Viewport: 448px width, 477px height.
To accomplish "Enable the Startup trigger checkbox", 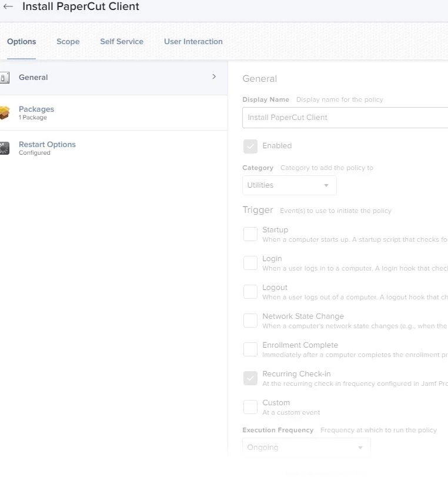I will (x=250, y=234).
